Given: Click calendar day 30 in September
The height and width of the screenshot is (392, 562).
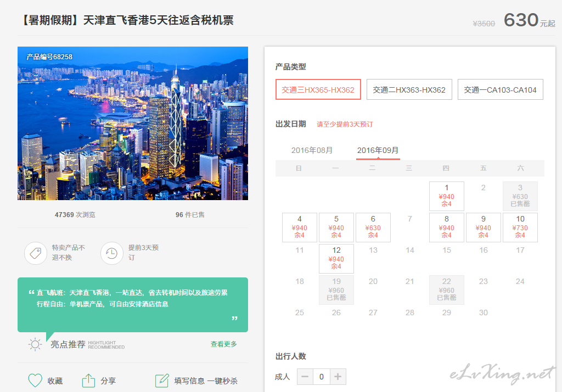Looking at the screenshot, I should [x=483, y=313].
